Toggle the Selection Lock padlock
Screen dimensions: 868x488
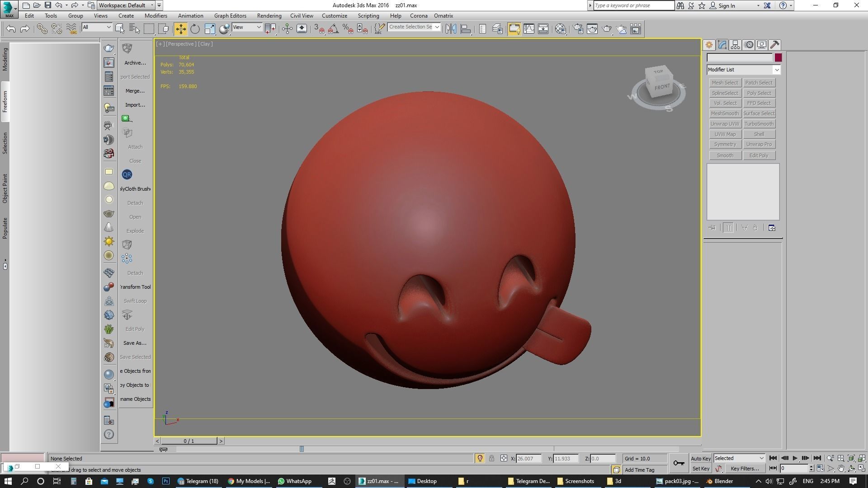tap(491, 458)
